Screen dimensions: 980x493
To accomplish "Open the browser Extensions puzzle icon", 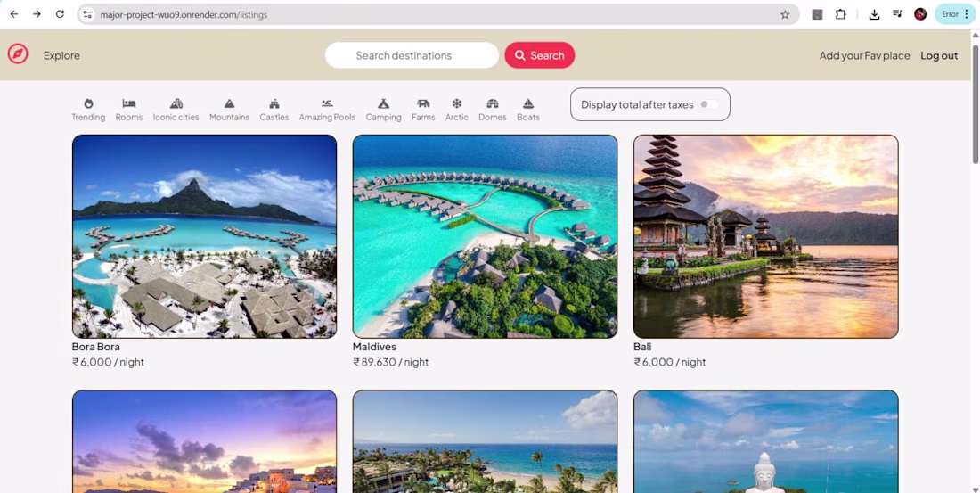I will tap(841, 14).
